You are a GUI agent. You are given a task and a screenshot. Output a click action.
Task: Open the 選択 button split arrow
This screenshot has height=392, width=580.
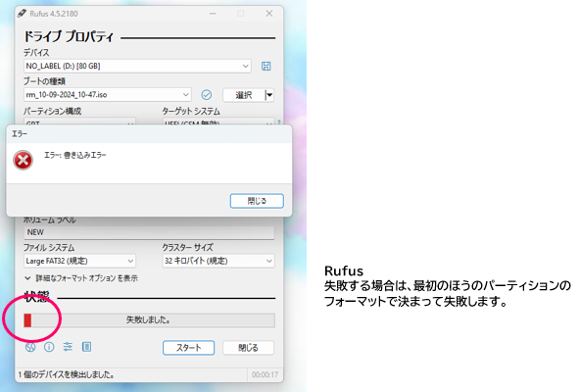point(269,95)
